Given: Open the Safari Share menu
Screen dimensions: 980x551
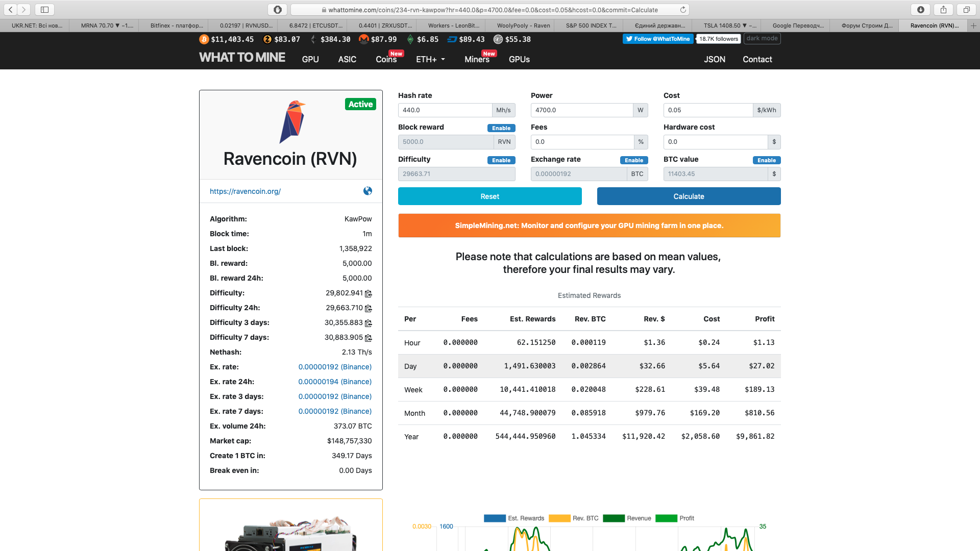Looking at the screenshot, I should click(x=943, y=10).
